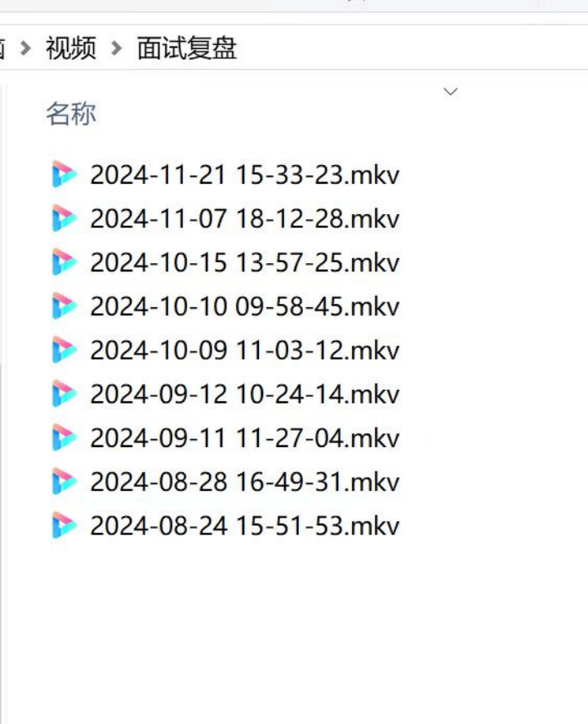The width and height of the screenshot is (588, 724).
Task: Click the icon of 2024-09-11 11-27-04.mkv
Action: tap(65, 437)
